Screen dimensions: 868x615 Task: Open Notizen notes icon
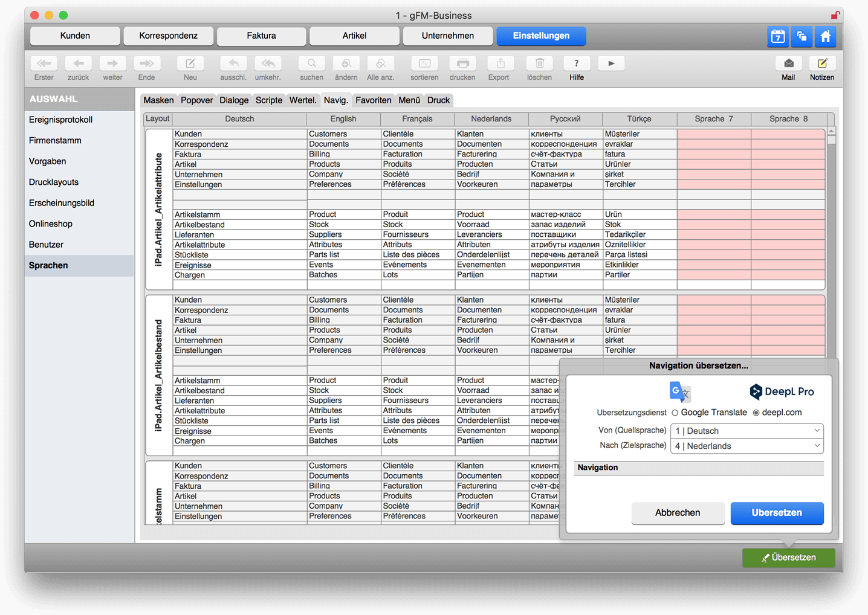[822, 63]
